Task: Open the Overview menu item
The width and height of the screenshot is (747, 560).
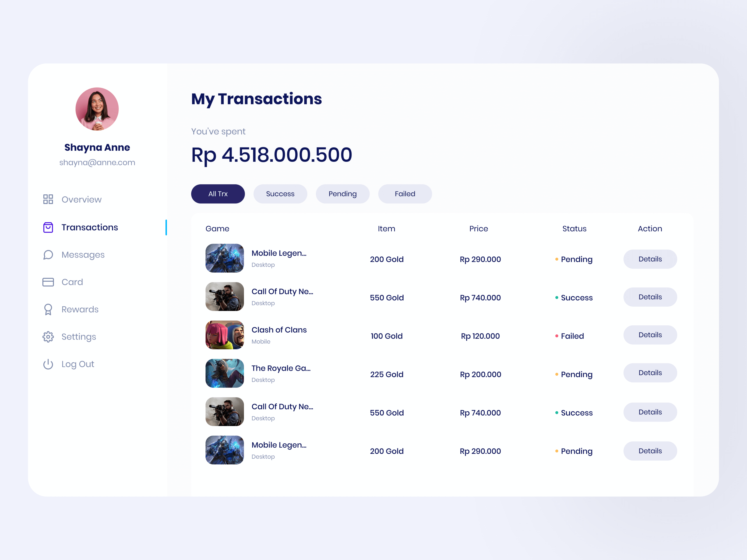Action: [x=72, y=199]
